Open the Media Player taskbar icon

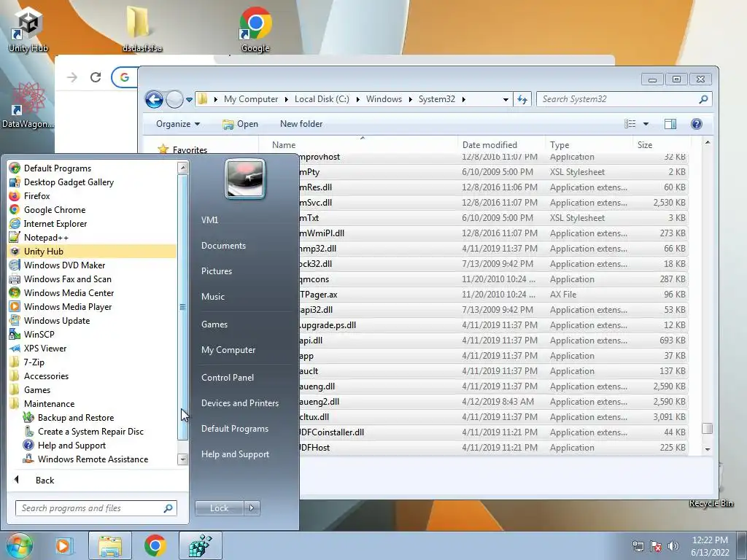pyautogui.click(x=63, y=545)
